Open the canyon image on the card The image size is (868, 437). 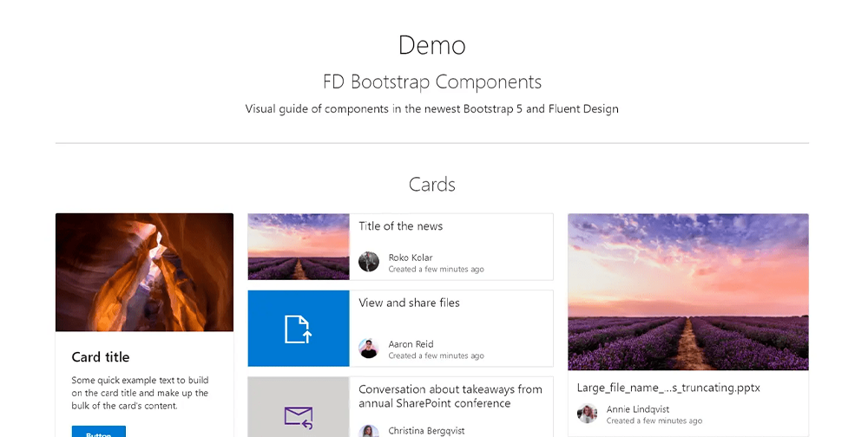coord(144,272)
